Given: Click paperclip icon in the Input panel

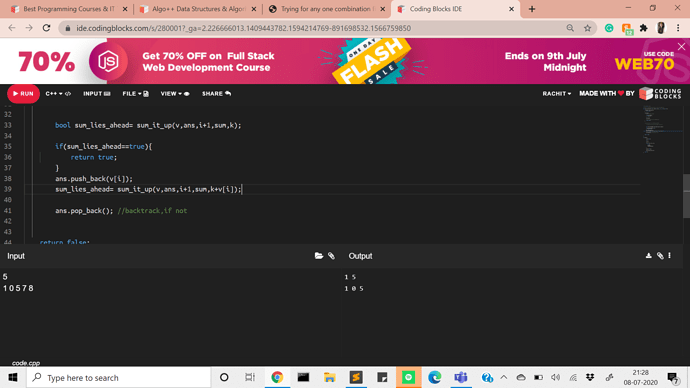Looking at the screenshot, I should tap(331, 256).
